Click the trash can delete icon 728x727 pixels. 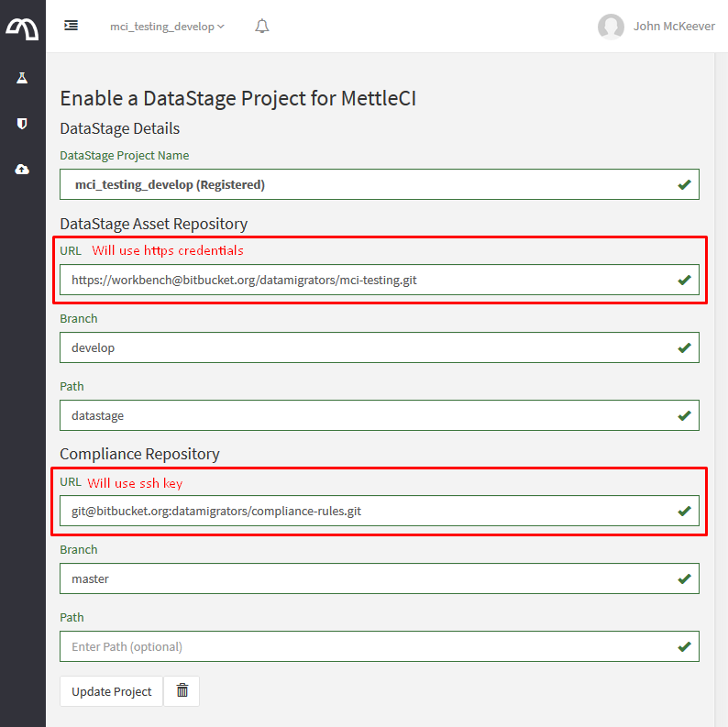click(x=182, y=691)
